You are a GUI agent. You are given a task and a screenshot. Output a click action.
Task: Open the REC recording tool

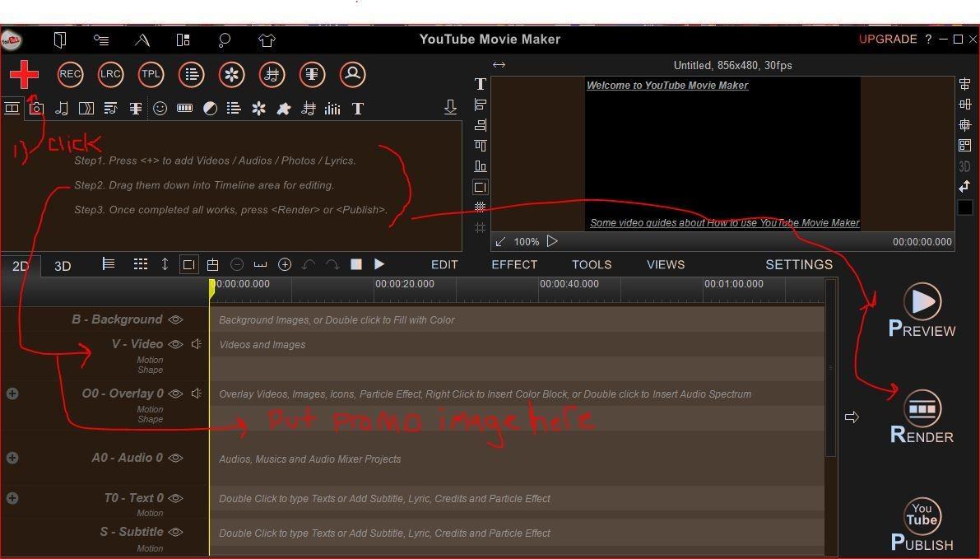pyautogui.click(x=70, y=74)
